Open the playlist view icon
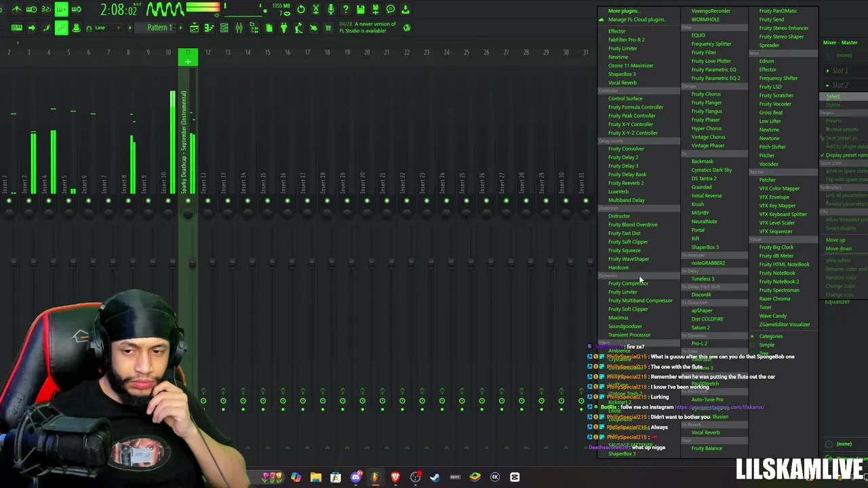The height and width of the screenshot is (488, 868). (x=194, y=28)
